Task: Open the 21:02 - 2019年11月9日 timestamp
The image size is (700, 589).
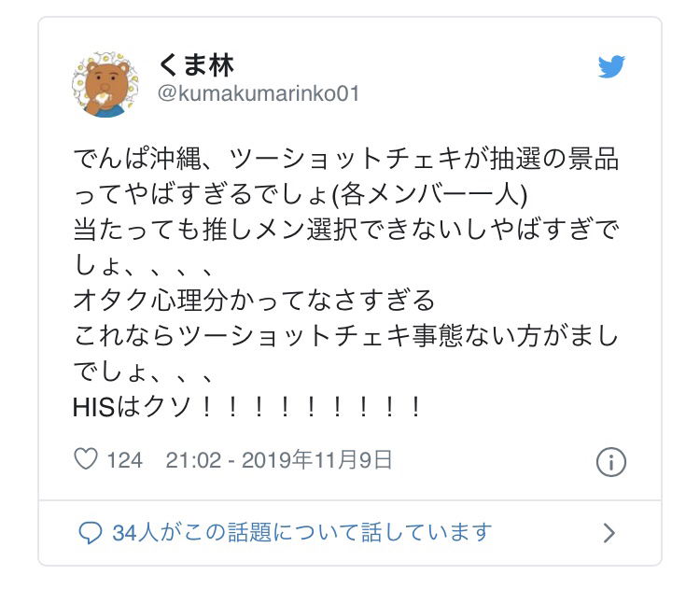Action: click(x=279, y=460)
